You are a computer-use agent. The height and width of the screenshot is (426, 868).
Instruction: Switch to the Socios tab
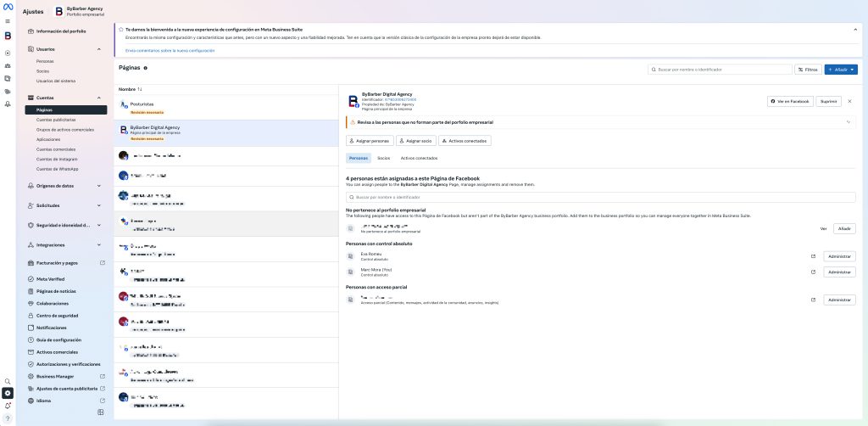tap(384, 159)
